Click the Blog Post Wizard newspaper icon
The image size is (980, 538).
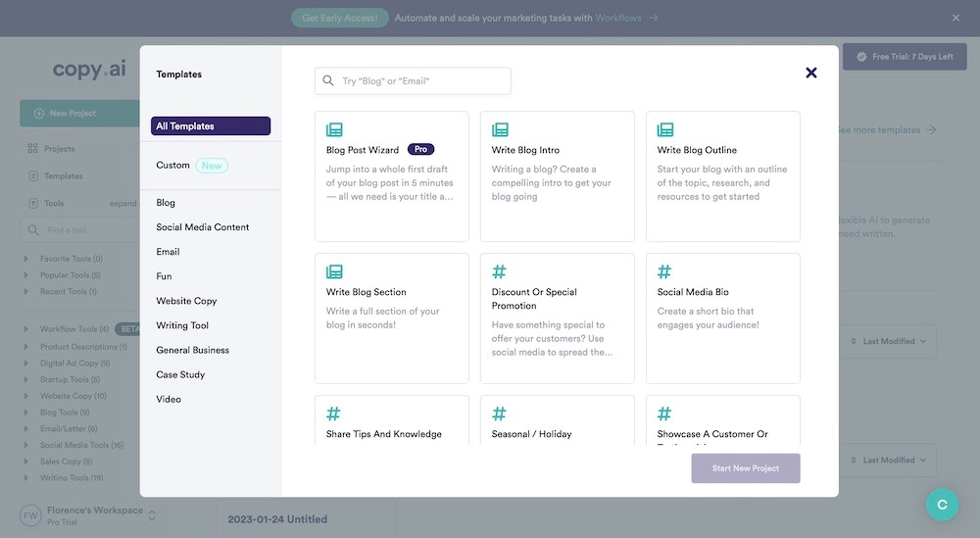334,129
